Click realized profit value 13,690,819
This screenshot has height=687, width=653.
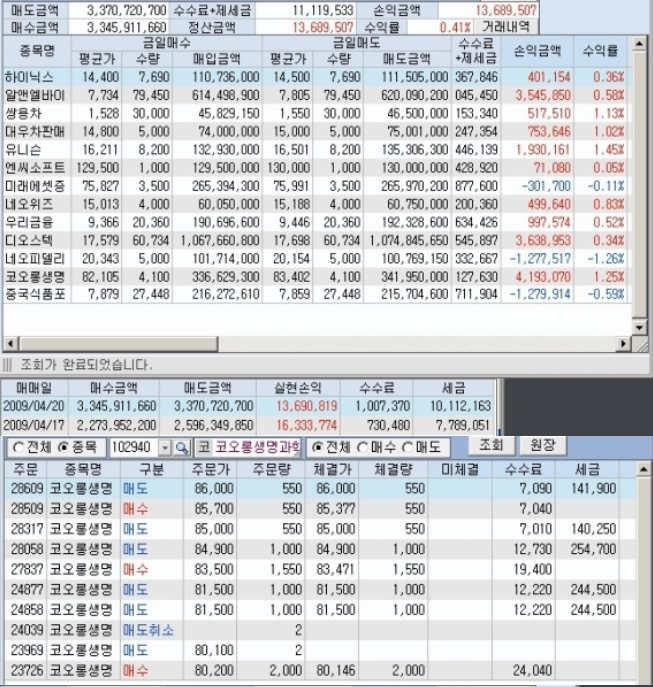[x=306, y=406]
